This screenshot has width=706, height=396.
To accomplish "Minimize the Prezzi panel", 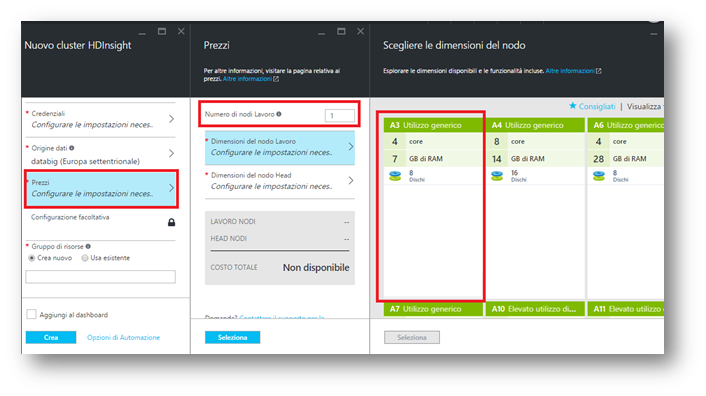I will [x=321, y=33].
